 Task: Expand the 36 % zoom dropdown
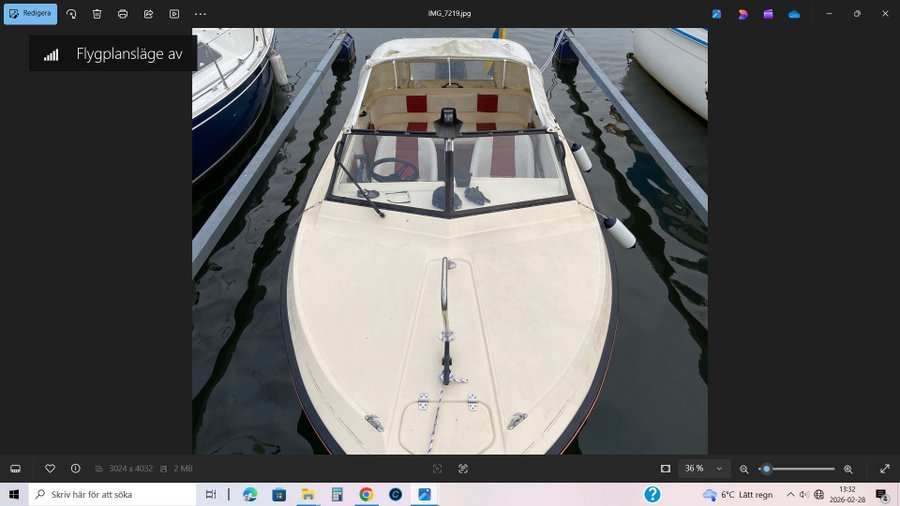pyautogui.click(x=718, y=468)
